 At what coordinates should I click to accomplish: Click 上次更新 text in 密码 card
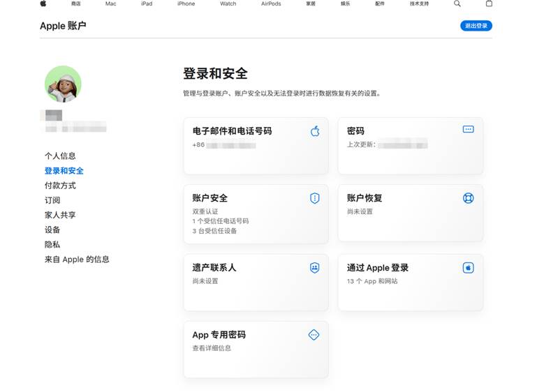(x=361, y=144)
